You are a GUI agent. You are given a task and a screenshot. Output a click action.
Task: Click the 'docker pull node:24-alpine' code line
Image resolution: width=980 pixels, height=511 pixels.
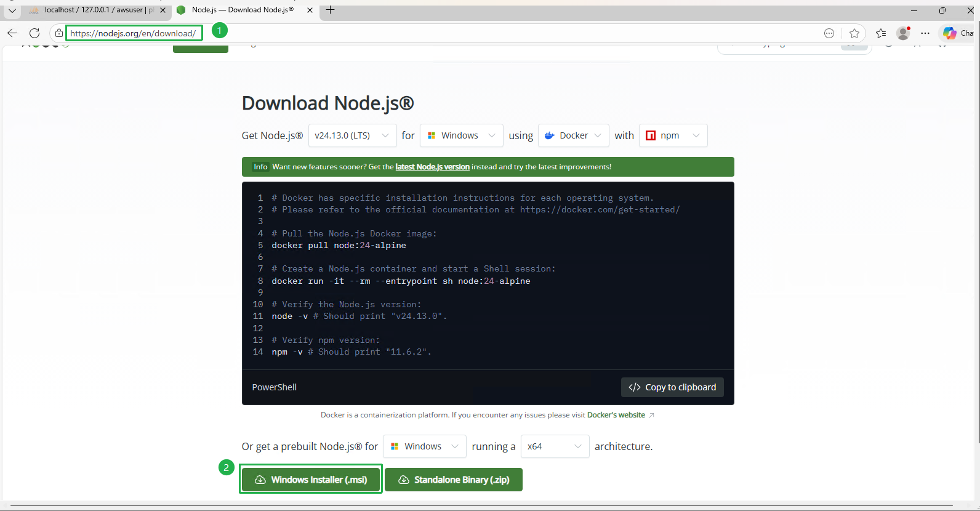339,245
